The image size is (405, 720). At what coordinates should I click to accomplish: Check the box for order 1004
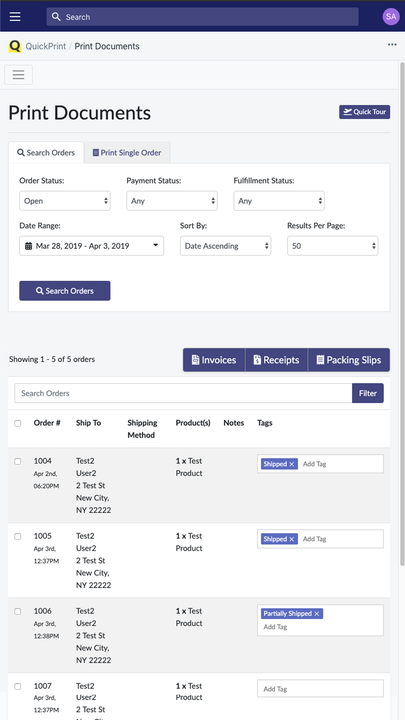pyautogui.click(x=17, y=461)
